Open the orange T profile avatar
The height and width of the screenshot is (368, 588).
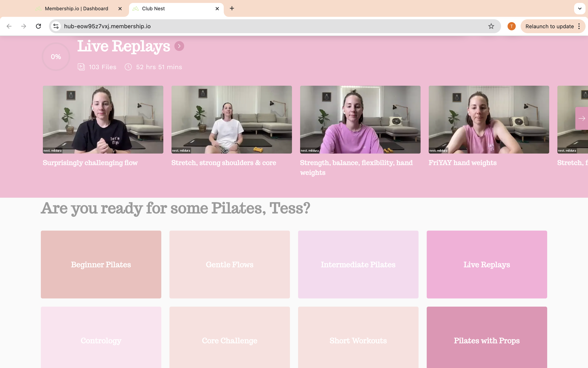[x=511, y=26]
